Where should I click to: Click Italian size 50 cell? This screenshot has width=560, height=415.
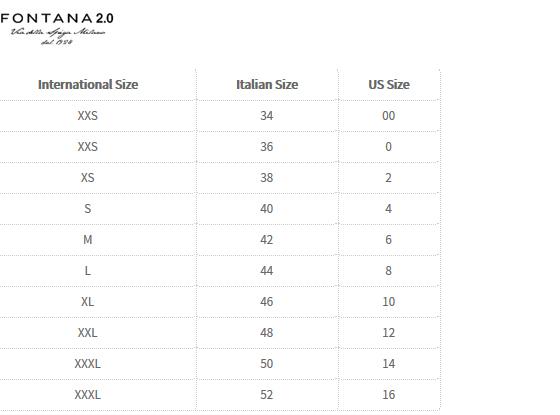click(x=267, y=364)
